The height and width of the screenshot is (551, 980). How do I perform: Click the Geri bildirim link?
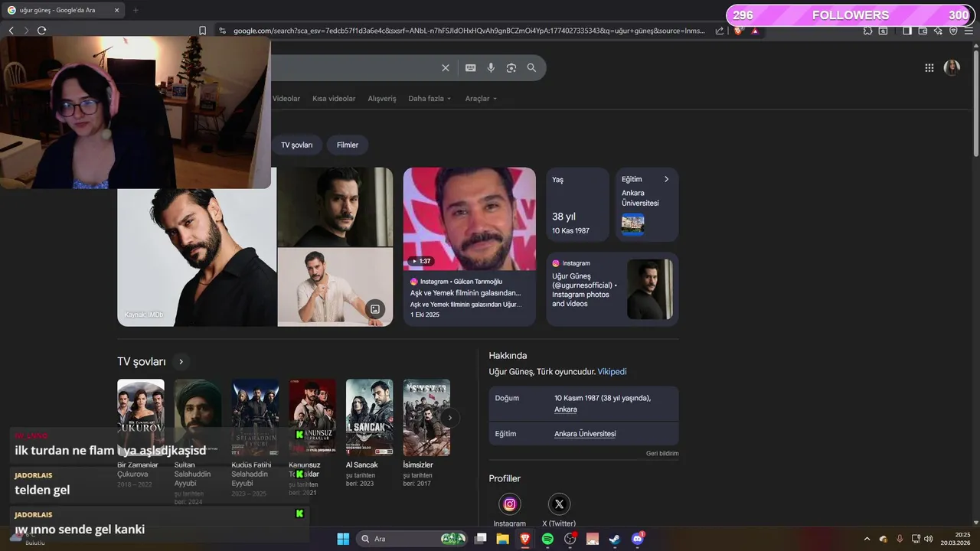[x=662, y=453]
